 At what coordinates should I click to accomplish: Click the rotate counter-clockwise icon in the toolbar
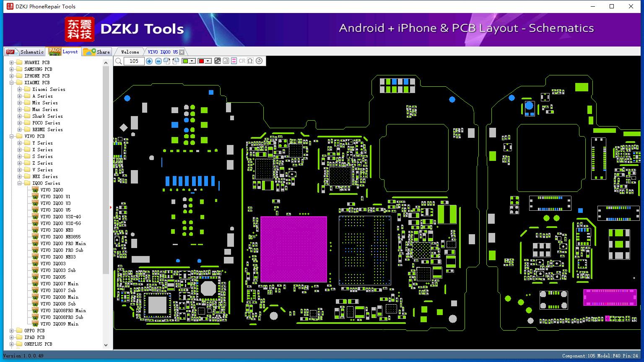click(176, 61)
